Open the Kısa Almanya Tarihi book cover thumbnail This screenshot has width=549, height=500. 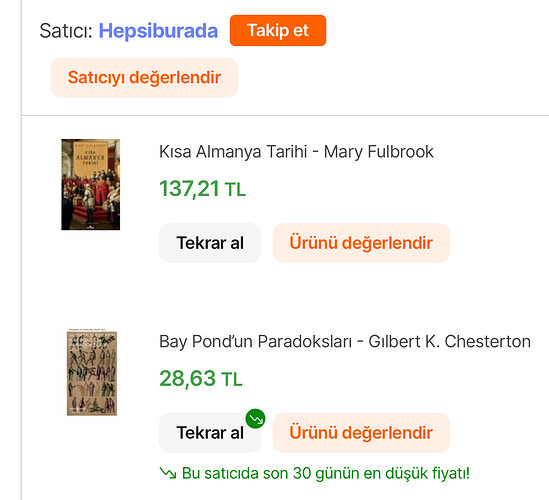pyautogui.click(x=91, y=185)
